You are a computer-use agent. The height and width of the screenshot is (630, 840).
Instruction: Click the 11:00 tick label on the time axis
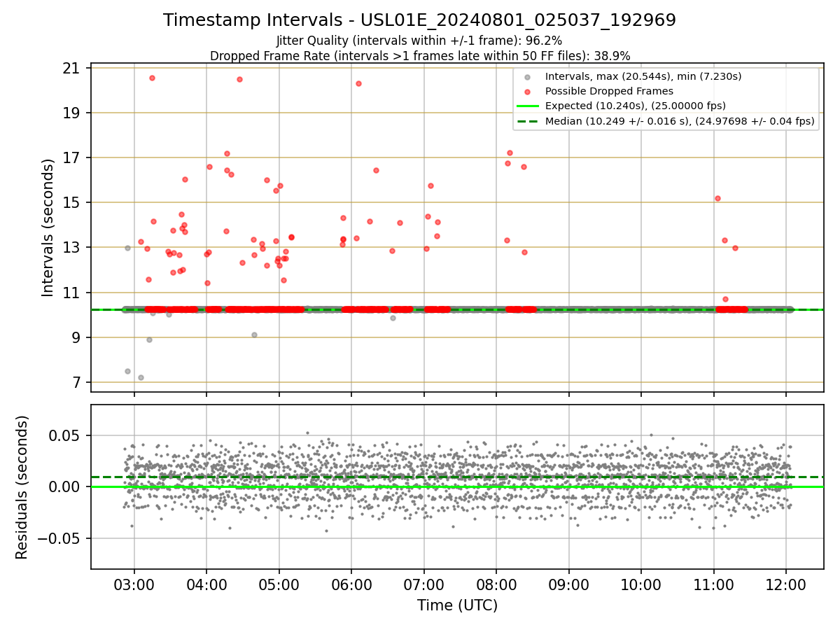[713, 584]
